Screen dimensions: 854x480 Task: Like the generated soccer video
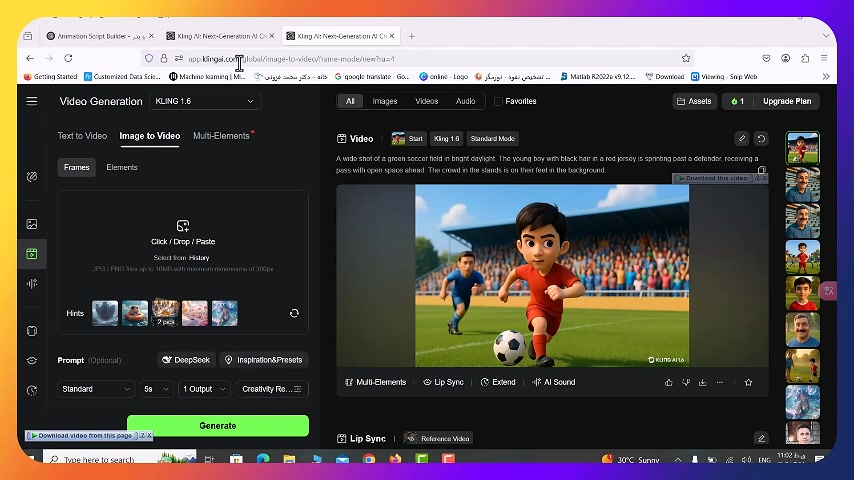coord(668,382)
